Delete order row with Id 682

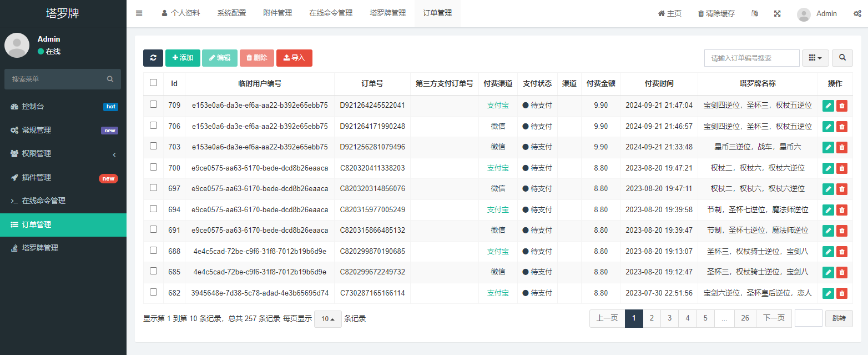click(x=842, y=293)
